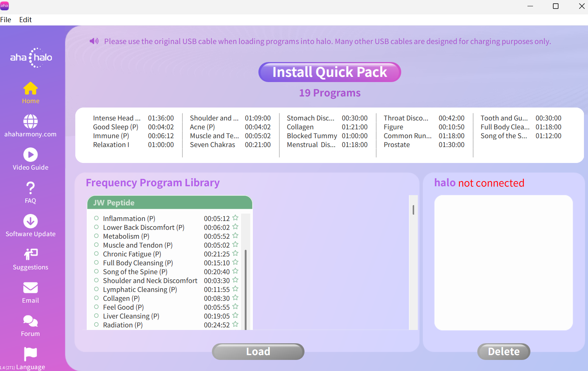The width and height of the screenshot is (588, 371).
Task: Click the Liver Cleansing (P) program name
Action: (131, 316)
